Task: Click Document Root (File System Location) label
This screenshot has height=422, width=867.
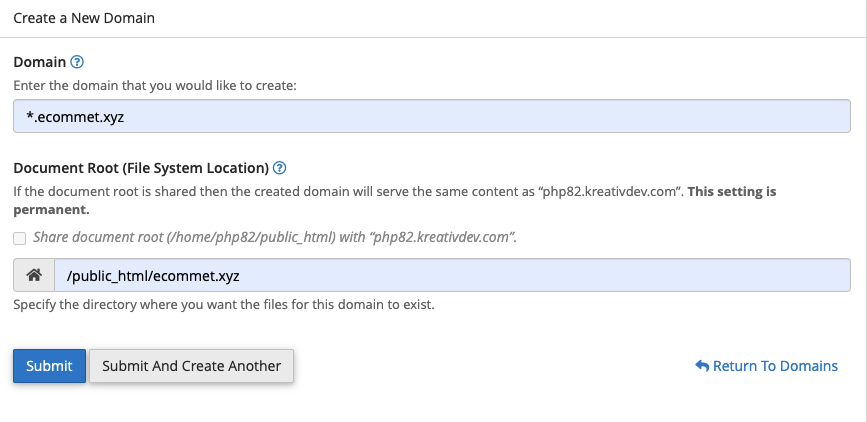Action: pos(141,168)
